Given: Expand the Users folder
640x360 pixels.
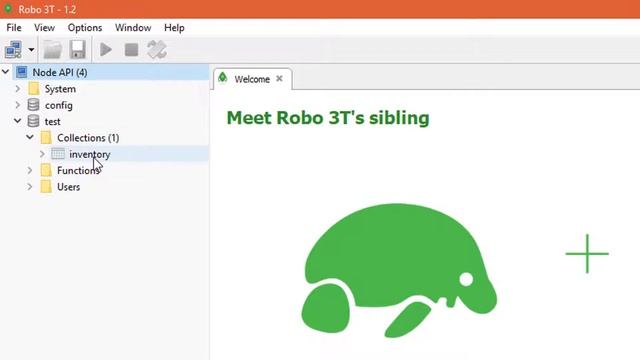Looking at the screenshot, I should click(30, 187).
